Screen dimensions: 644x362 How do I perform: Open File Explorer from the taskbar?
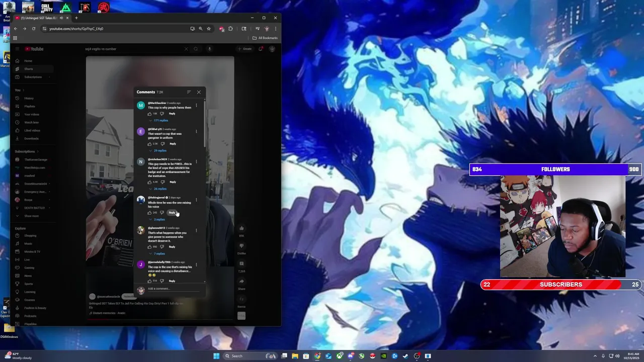coord(295,356)
